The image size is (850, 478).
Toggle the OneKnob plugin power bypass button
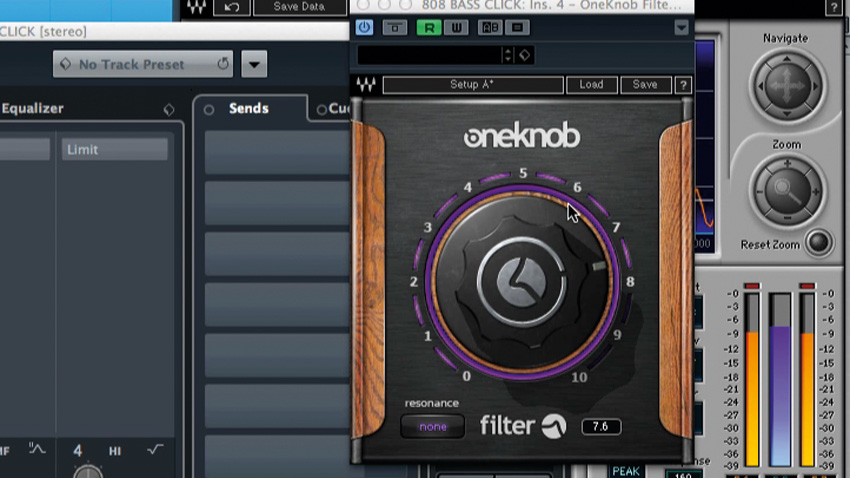coord(364,27)
